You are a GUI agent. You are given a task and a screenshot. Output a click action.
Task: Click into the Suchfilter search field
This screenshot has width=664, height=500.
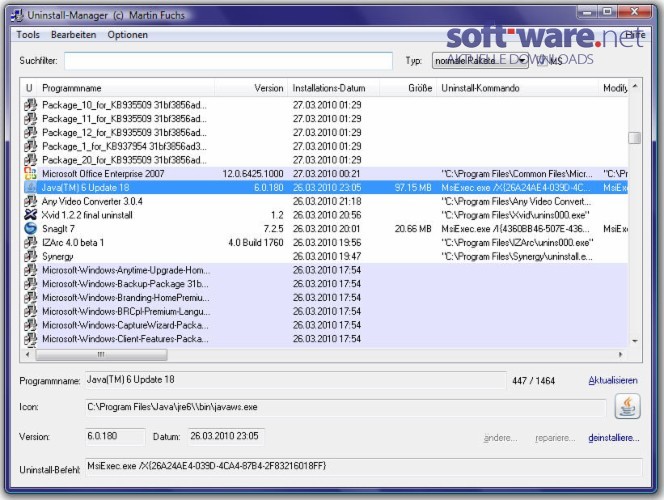(x=229, y=61)
